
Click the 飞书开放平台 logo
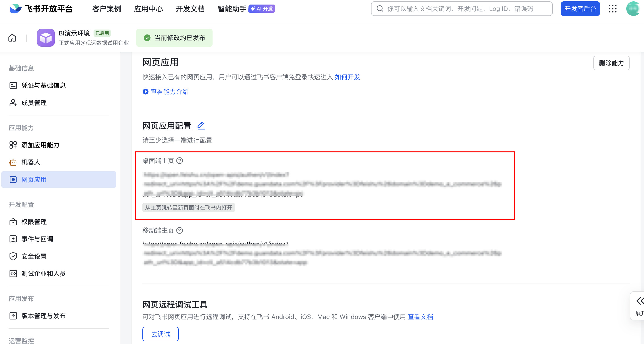point(41,9)
